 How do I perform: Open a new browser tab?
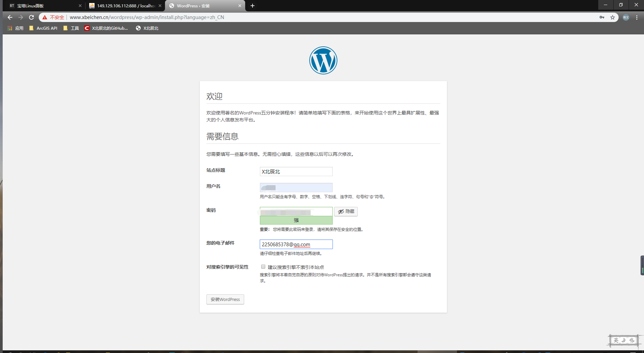(x=253, y=6)
